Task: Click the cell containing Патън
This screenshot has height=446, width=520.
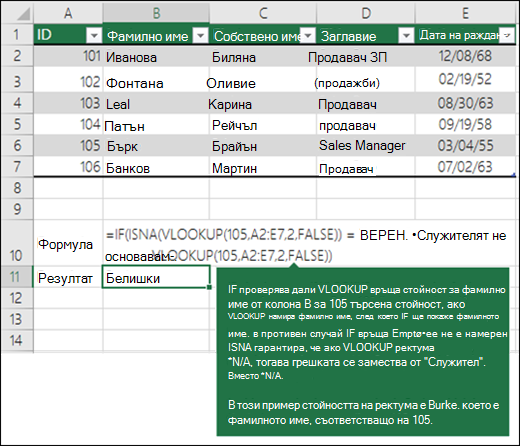Action: pyautogui.click(x=156, y=125)
